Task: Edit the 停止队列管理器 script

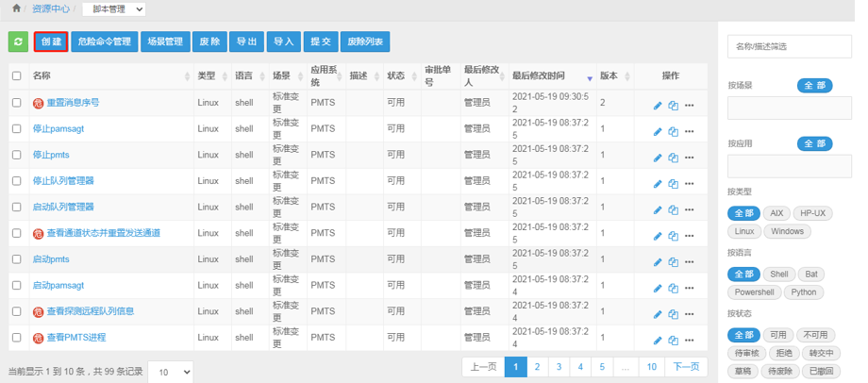Action: (x=658, y=184)
